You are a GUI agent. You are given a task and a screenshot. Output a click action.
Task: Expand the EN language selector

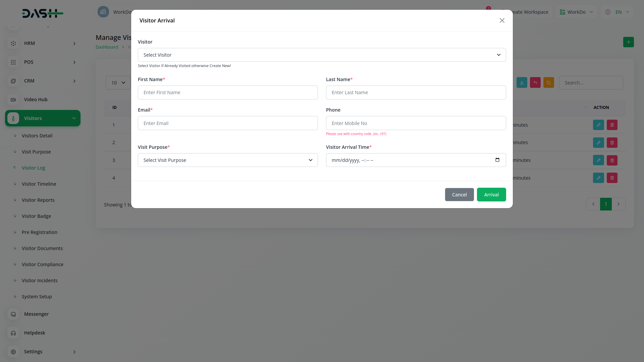pyautogui.click(x=618, y=12)
